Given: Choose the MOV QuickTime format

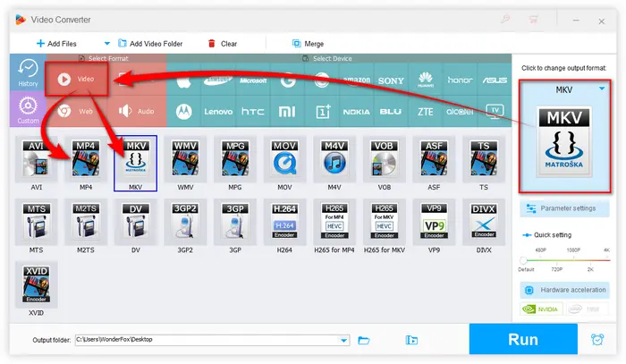Looking at the screenshot, I should tap(284, 159).
